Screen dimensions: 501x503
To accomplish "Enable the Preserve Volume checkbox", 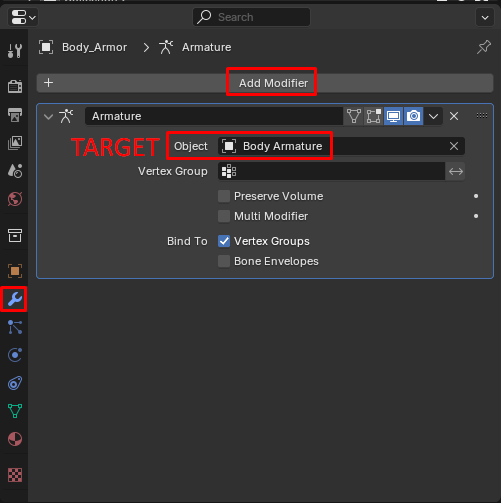I will (x=224, y=196).
